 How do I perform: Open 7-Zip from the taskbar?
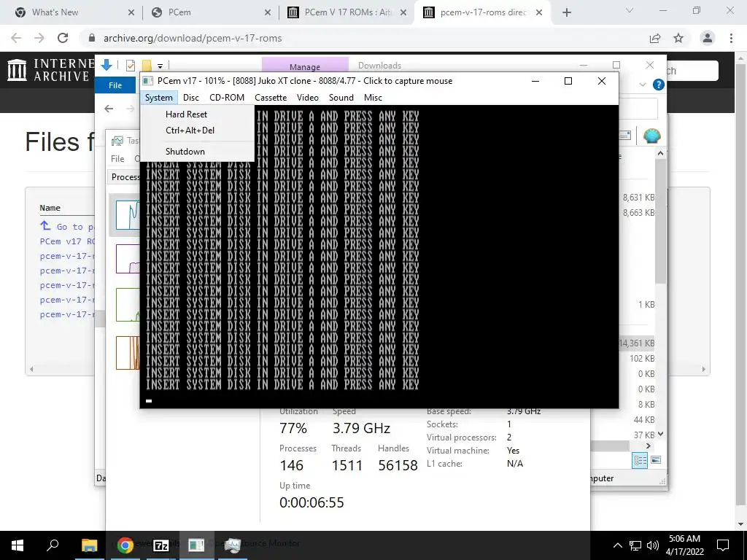[161, 545]
